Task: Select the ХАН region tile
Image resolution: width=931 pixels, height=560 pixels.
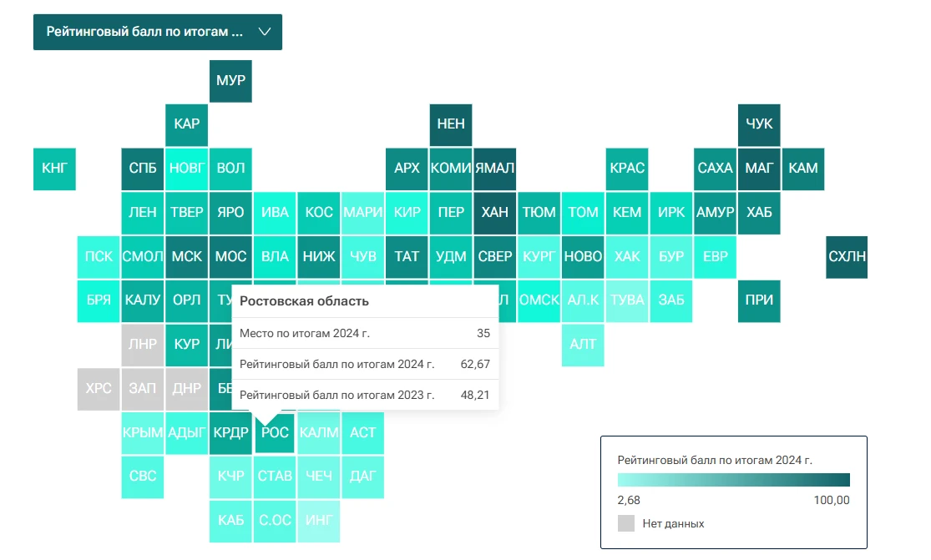Action: click(x=494, y=212)
